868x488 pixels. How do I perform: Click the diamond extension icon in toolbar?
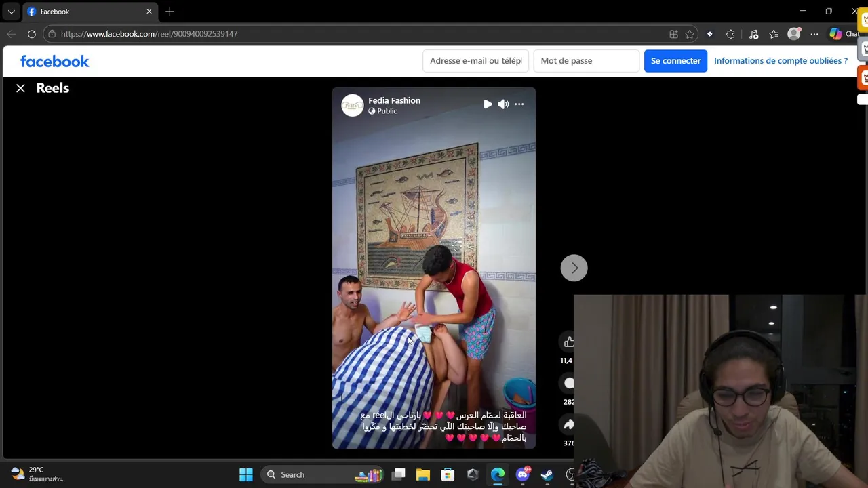pyautogui.click(x=709, y=34)
